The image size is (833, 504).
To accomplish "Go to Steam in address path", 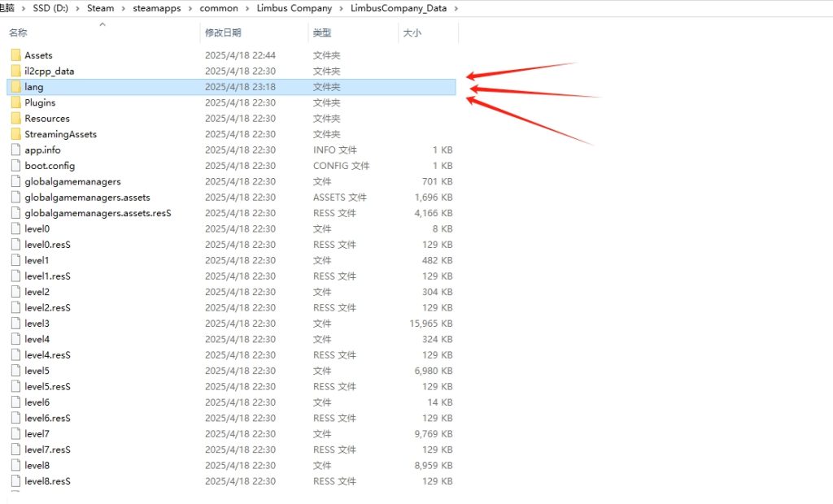I will 100,8.
